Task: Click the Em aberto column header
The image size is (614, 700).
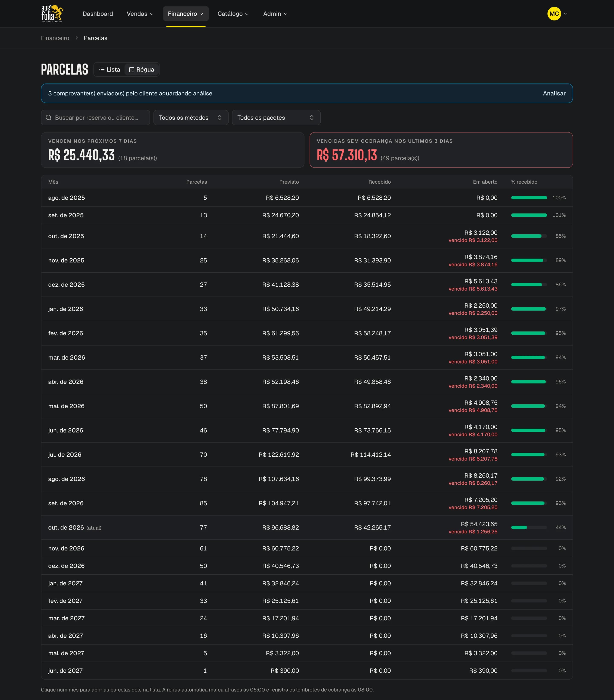Action: (485, 182)
